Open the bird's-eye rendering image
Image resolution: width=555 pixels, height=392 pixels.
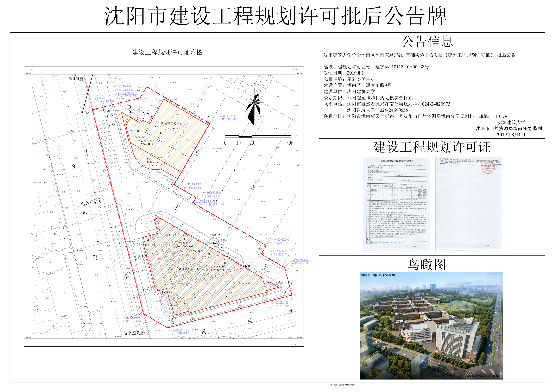(x=431, y=326)
